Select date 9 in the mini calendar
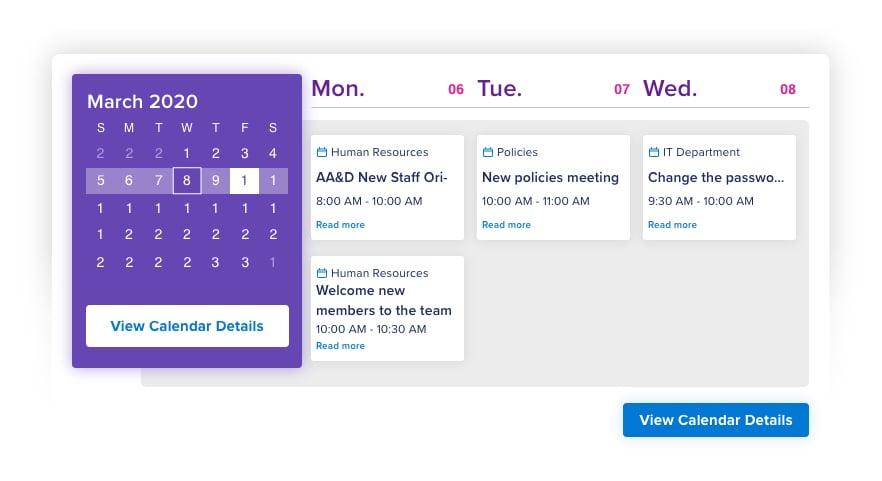The height and width of the screenshot is (481, 882). (215, 181)
